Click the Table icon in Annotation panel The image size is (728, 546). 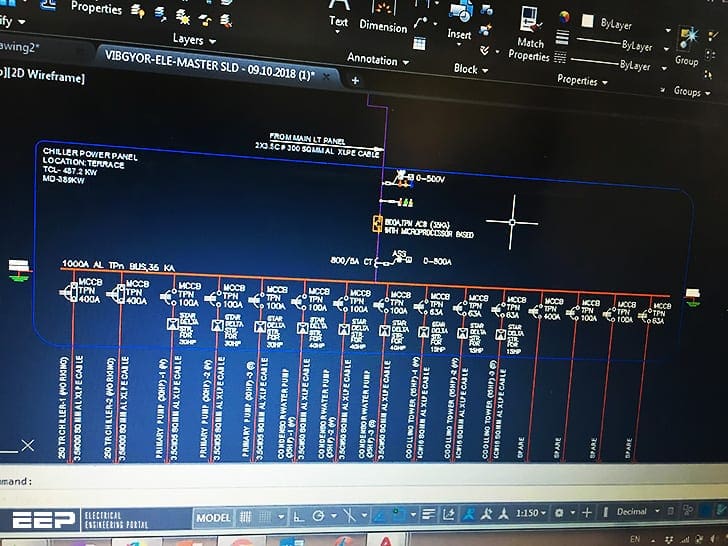click(x=419, y=44)
